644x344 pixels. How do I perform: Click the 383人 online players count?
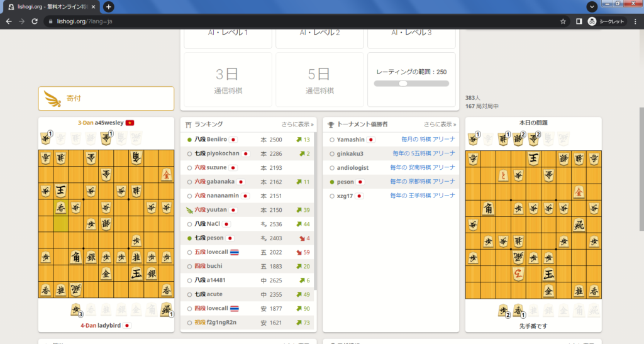tap(473, 97)
